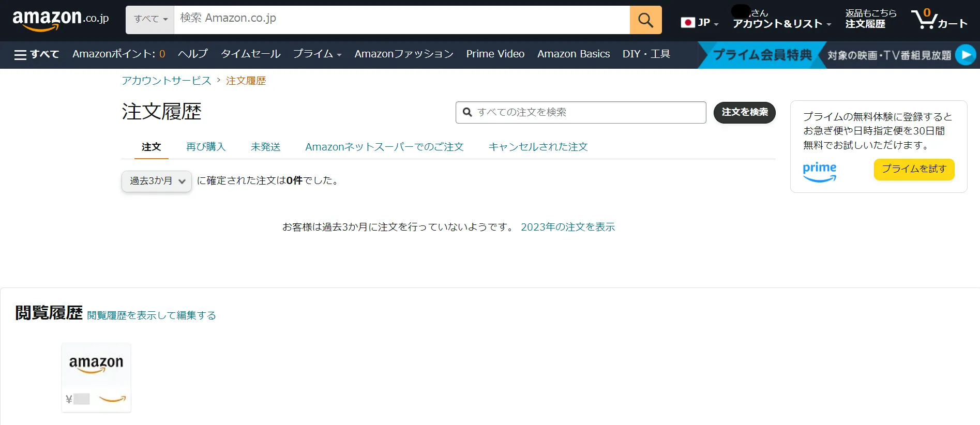The width and height of the screenshot is (980, 425).
Task: Click 閲覧履歴を表示して編集する link
Action: 152,315
